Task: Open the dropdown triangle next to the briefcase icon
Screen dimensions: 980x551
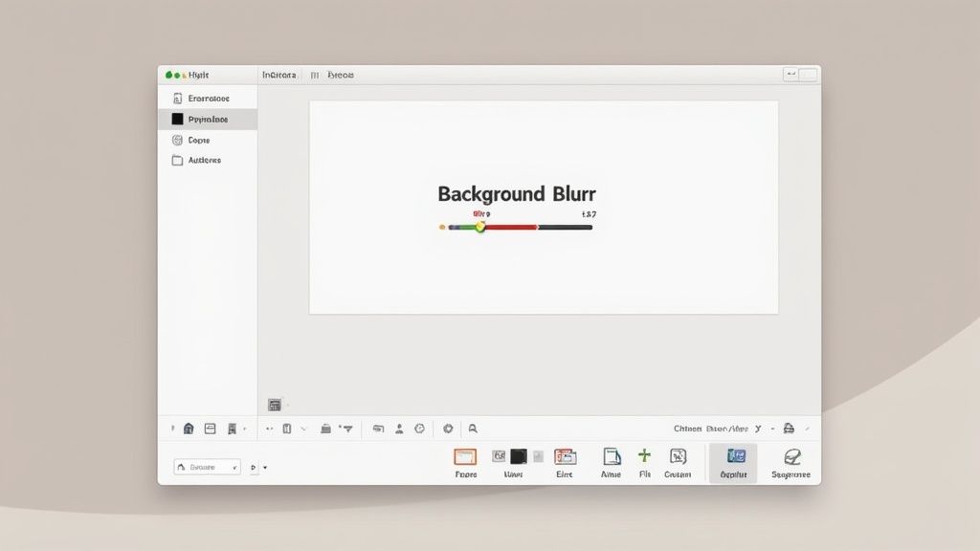Action: [x=347, y=430]
